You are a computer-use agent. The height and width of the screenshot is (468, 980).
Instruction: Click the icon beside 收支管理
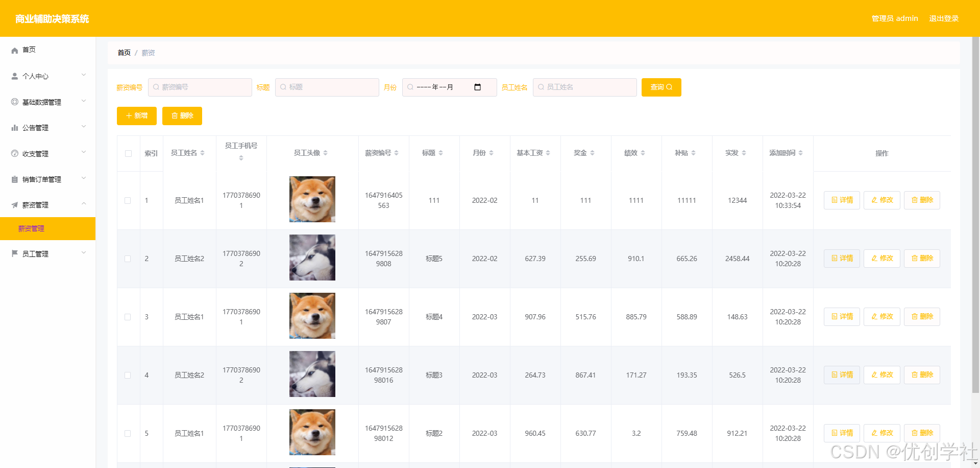pos(15,153)
